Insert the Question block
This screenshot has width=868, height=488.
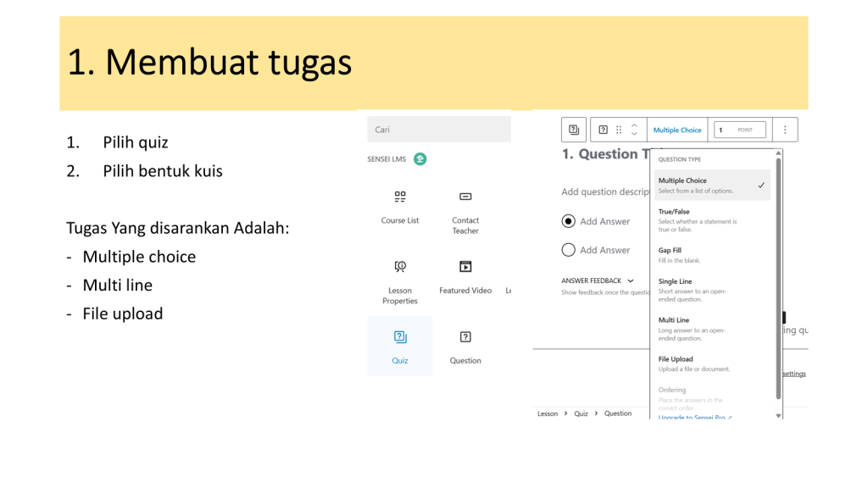tap(465, 346)
